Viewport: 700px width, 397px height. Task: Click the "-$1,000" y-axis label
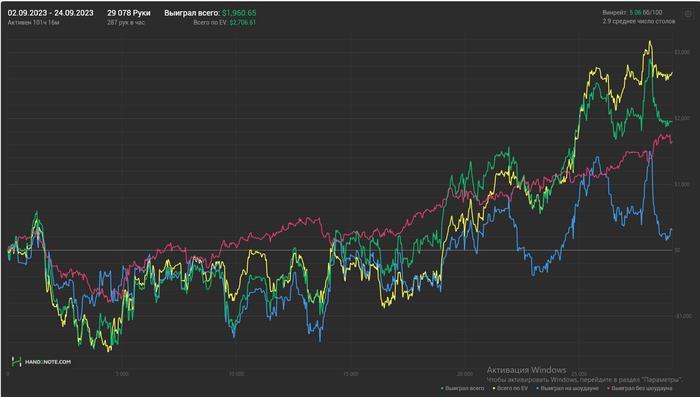[683, 316]
